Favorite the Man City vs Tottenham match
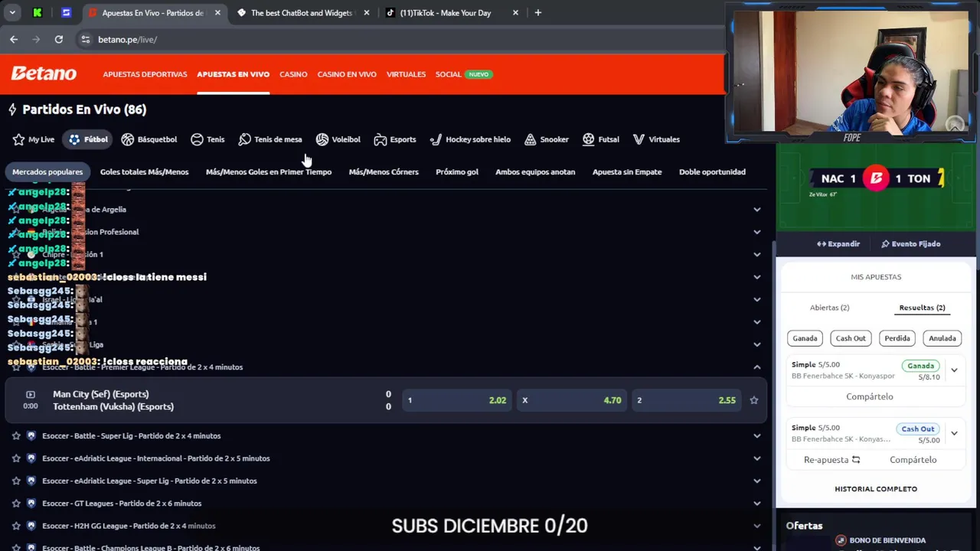This screenshot has height=551, width=980. tap(754, 400)
